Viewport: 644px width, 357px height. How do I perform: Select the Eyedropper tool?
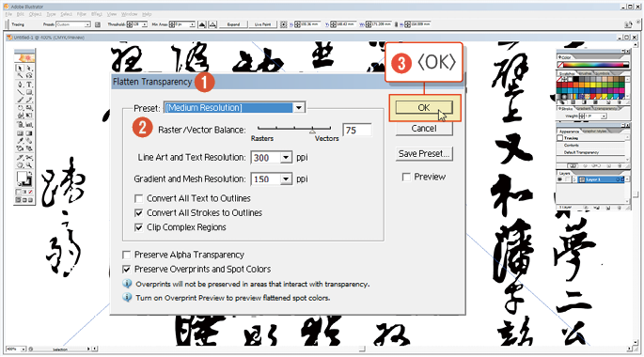pyautogui.click(x=20, y=140)
